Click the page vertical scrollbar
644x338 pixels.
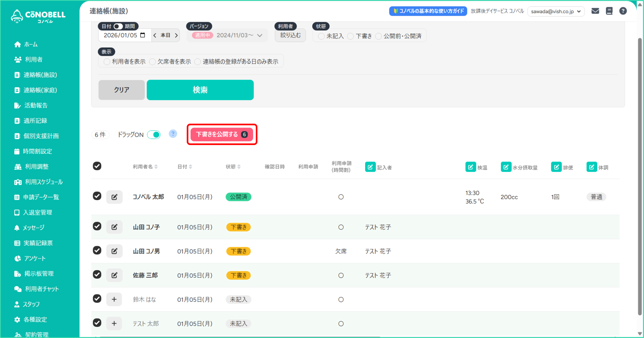[x=640, y=176]
